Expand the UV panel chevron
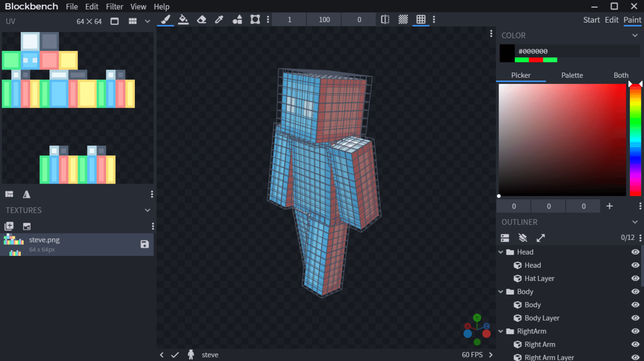 (147, 21)
